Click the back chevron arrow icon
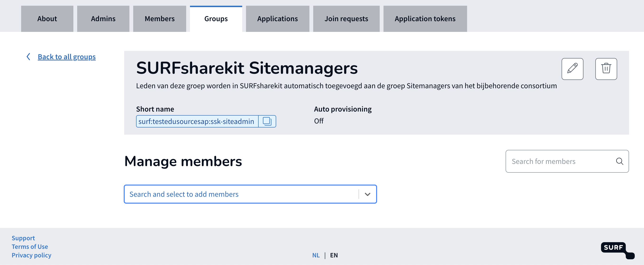This screenshot has width=644, height=265. (28, 57)
